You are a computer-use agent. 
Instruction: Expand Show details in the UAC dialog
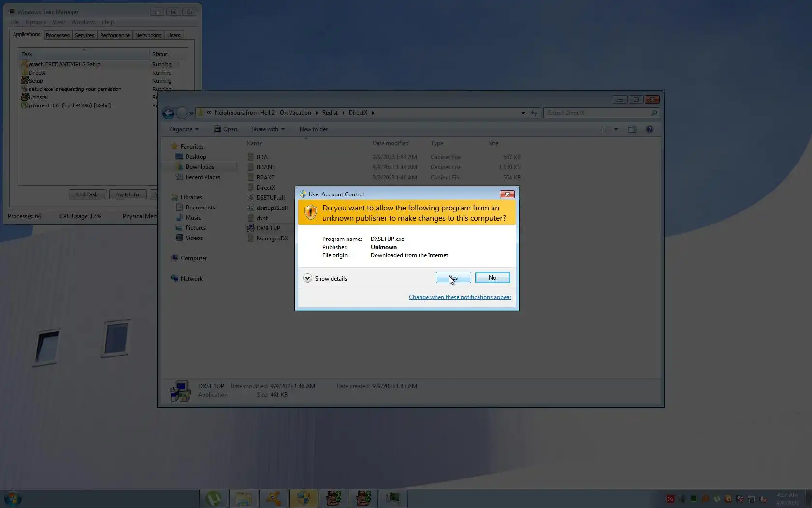pos(325,279)
